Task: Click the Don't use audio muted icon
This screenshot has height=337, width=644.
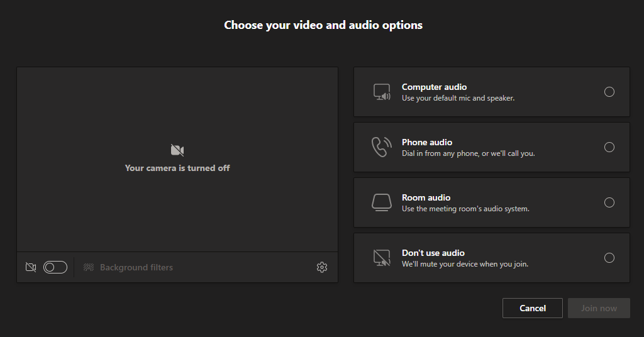Action: (382, 258)
